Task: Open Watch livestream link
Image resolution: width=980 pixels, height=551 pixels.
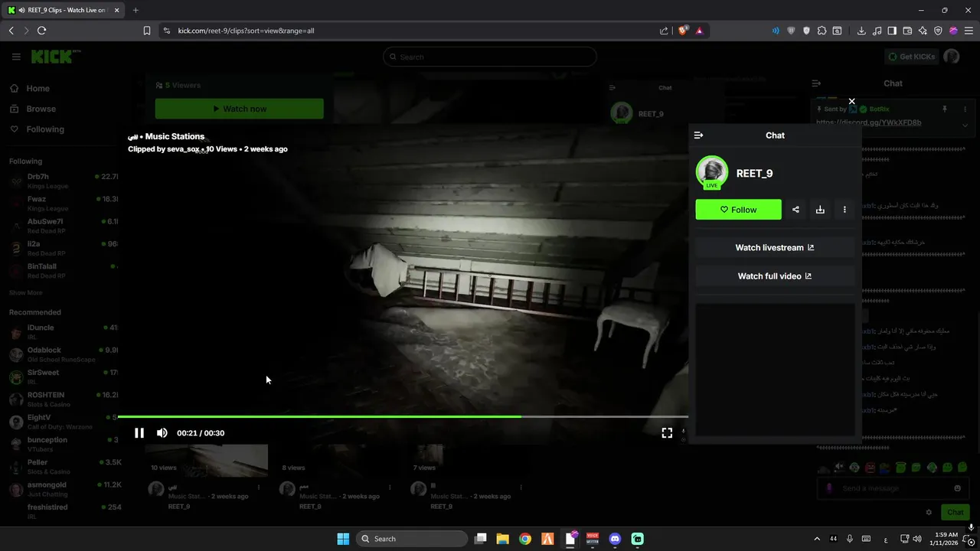Action: point(775,247)
